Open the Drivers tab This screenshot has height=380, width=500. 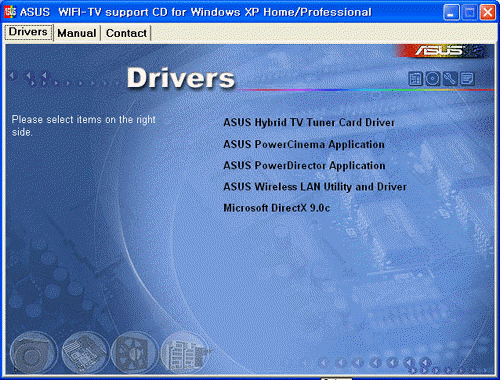point(28,33)
